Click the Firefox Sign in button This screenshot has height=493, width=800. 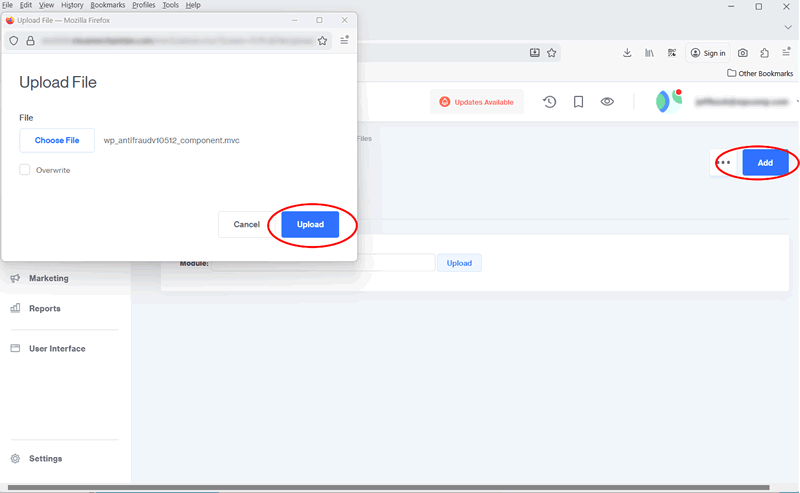pos(708,53)
